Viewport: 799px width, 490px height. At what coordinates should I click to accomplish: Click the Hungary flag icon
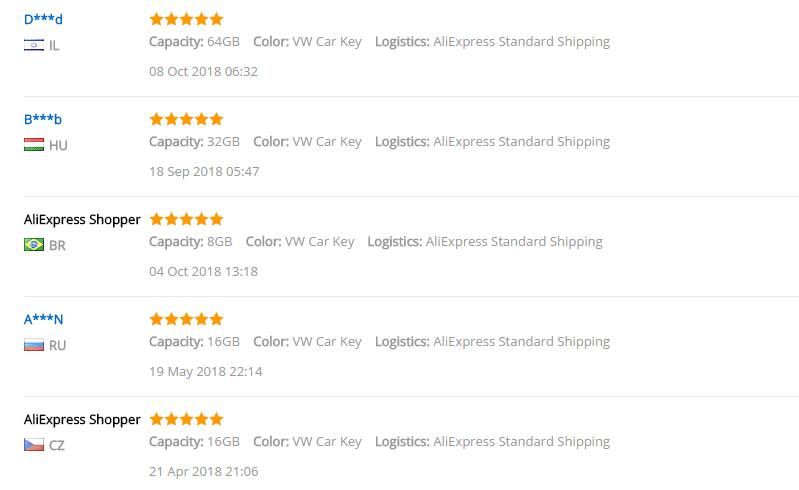[x=34, y=145]
